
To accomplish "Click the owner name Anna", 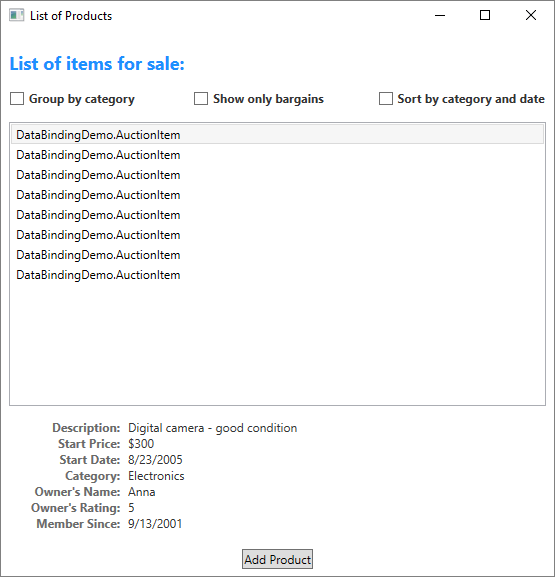I will [x=142, y=492].
